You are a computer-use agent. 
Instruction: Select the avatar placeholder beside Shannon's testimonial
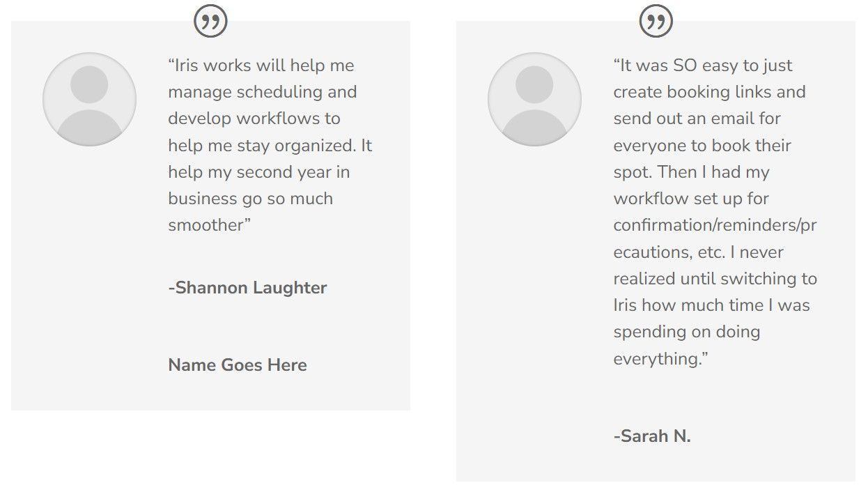[x=89, y=99]
